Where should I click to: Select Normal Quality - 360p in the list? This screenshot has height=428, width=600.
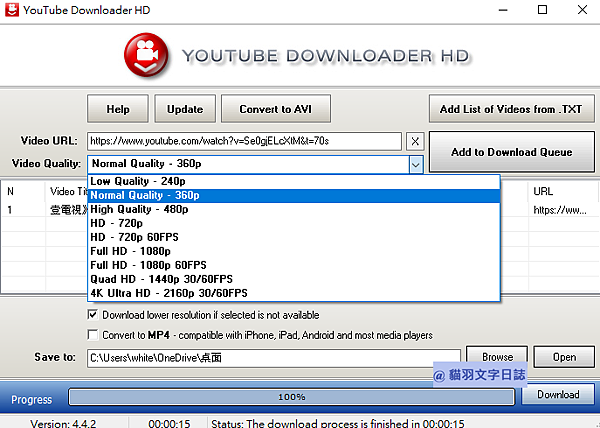pos(293,195)
